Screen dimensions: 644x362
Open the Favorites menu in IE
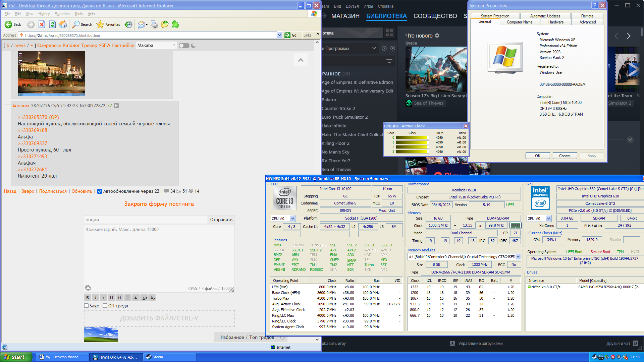[62, 14]
